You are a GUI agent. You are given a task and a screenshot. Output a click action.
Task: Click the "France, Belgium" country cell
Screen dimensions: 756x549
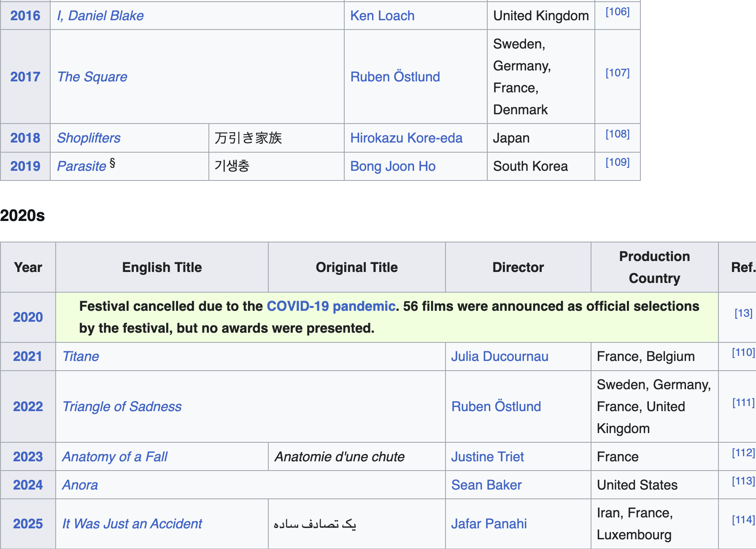pyautogui.click(x=654, y=356)
